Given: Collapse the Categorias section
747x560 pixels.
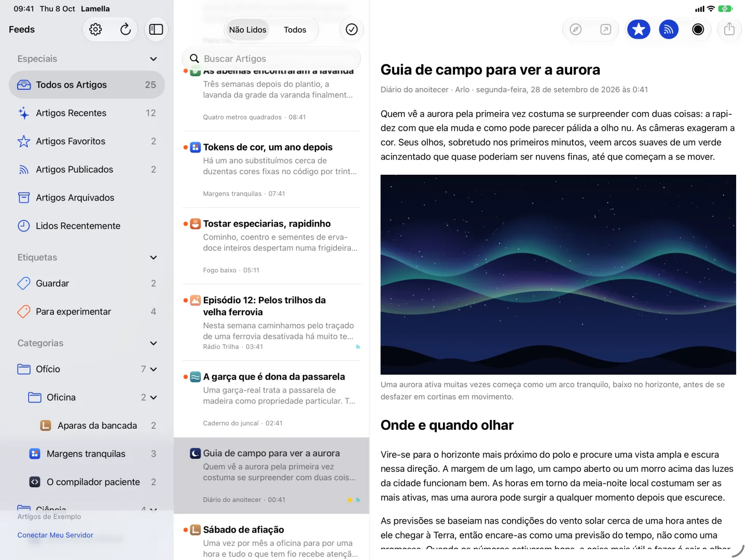Looking at the screenshot, I should [154, 343].
